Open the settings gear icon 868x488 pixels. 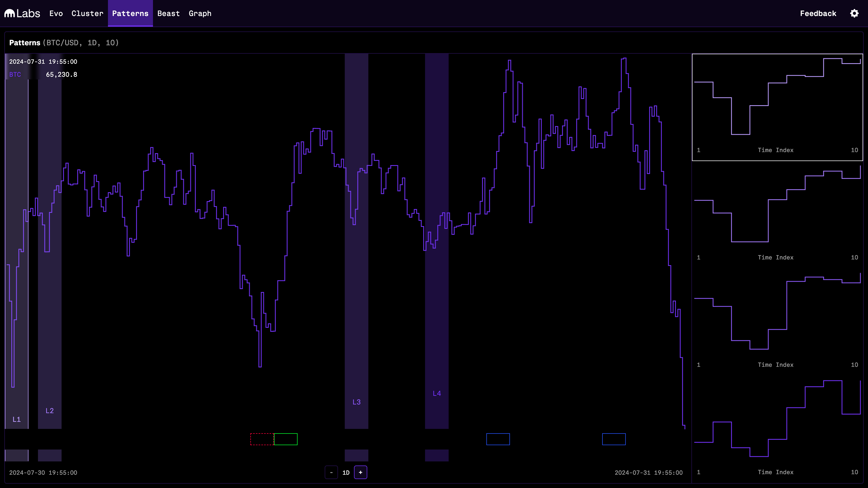854,14
